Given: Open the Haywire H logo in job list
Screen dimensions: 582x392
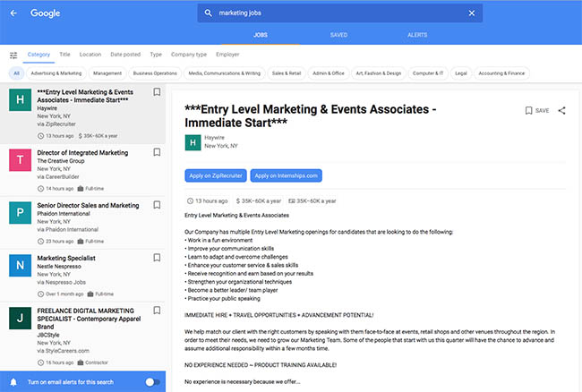Looking at the screenshot, I should 20,99.
